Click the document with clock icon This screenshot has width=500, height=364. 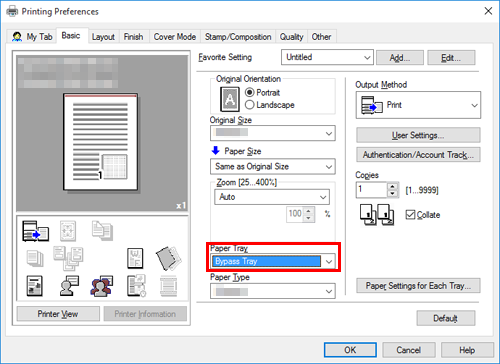(136, 286)
